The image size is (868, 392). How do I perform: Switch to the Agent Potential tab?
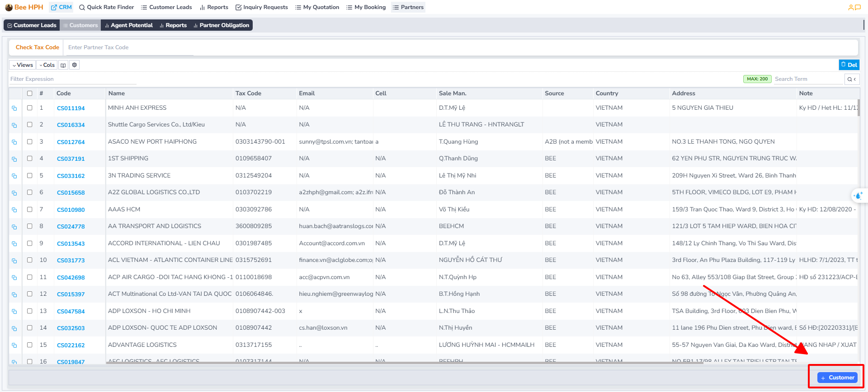(128, 25)
